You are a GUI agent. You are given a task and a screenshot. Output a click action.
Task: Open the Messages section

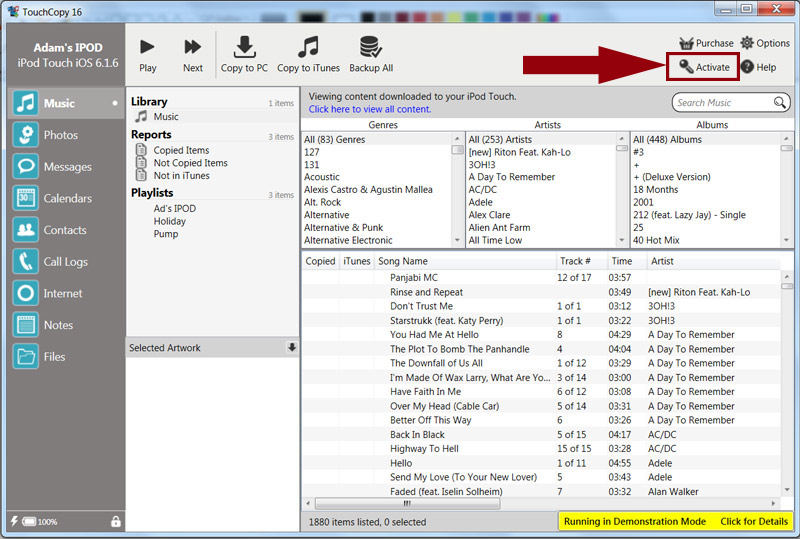pos(66,166)
